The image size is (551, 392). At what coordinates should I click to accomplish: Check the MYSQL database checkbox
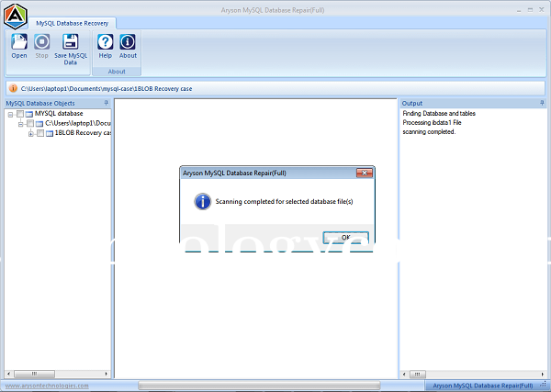pyautogui.click(x=20, y=114)
